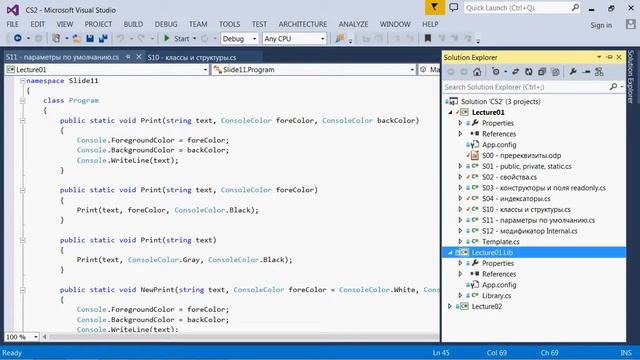This screenshot has width=640, height=360.
Task: Click the 'Ln 45' status bar entry
Action: point(441,353)
